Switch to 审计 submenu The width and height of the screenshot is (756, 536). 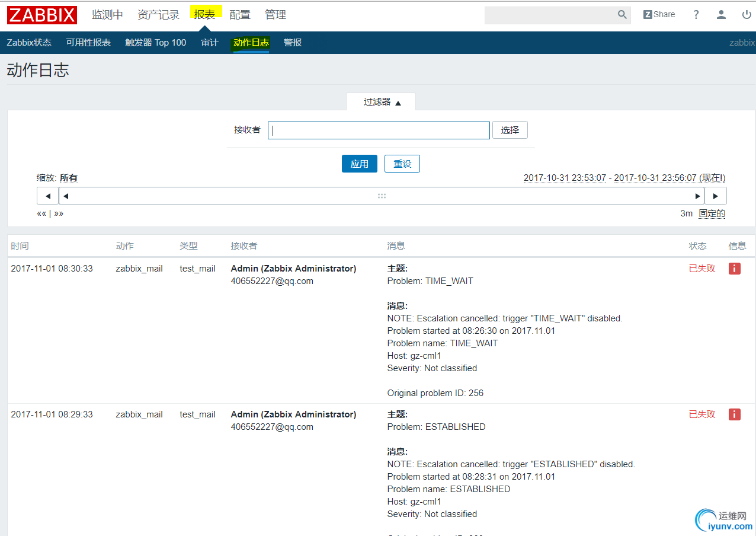[x=210, y=43]
